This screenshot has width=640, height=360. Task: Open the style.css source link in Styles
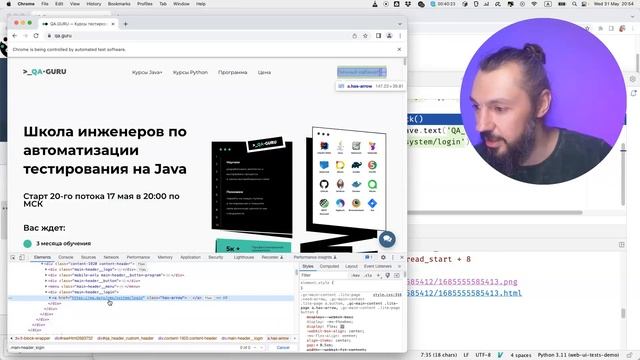[x=387, y=295]
